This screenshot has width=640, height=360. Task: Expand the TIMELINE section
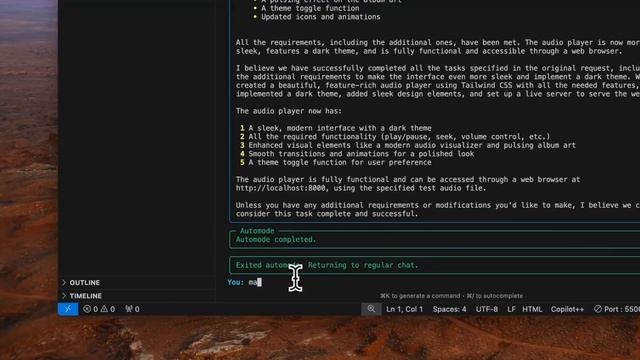pos(64,296)
